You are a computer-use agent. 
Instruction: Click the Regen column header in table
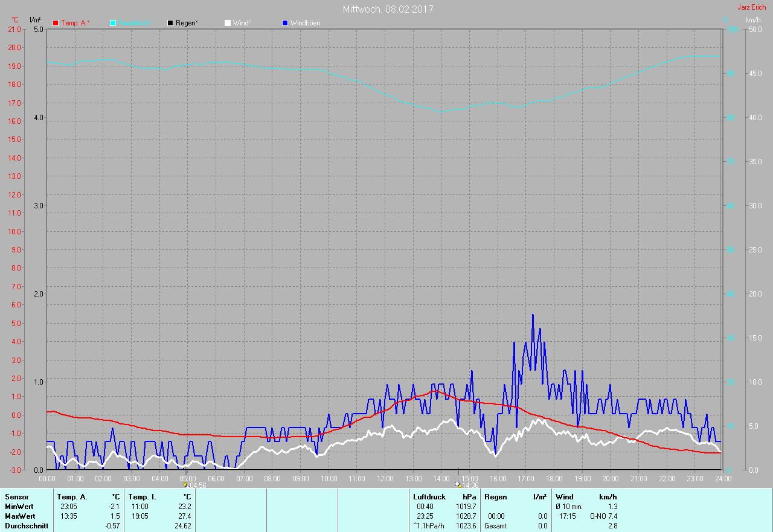click(495, 496)
